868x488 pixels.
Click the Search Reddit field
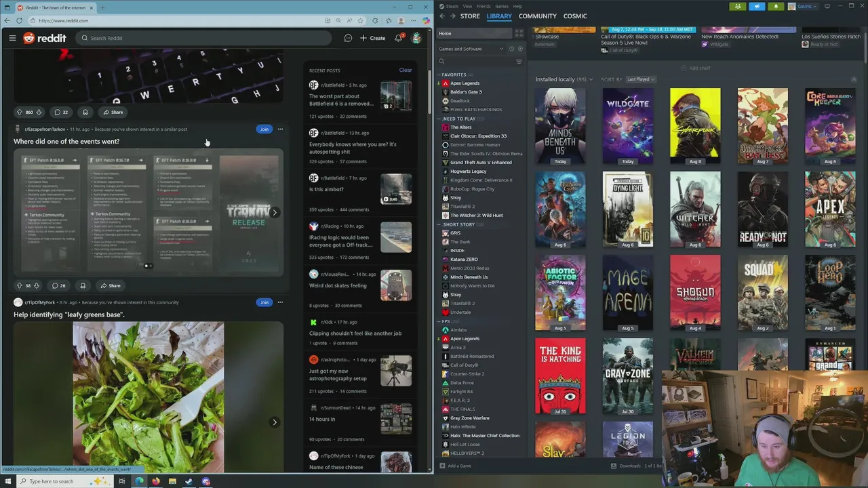point(203,38)
